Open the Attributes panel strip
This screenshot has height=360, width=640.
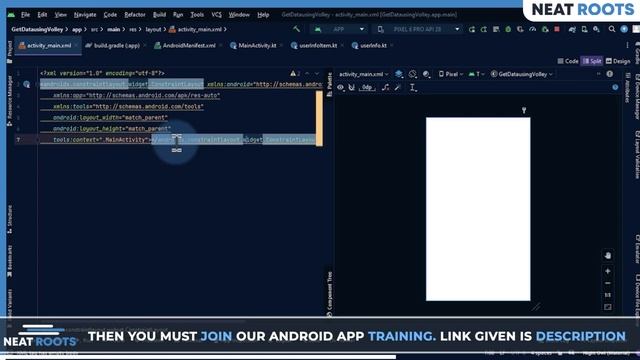click(627, 87)
